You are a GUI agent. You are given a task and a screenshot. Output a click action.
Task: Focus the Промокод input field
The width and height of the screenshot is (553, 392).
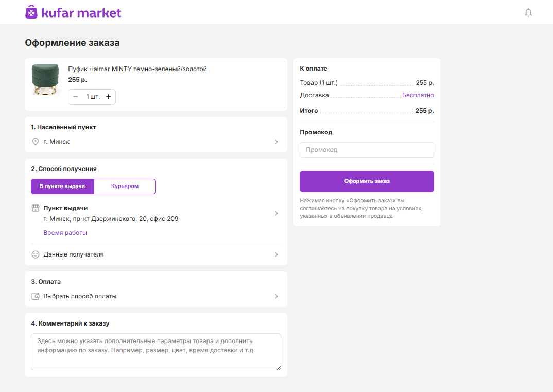(x=367, y=150)
